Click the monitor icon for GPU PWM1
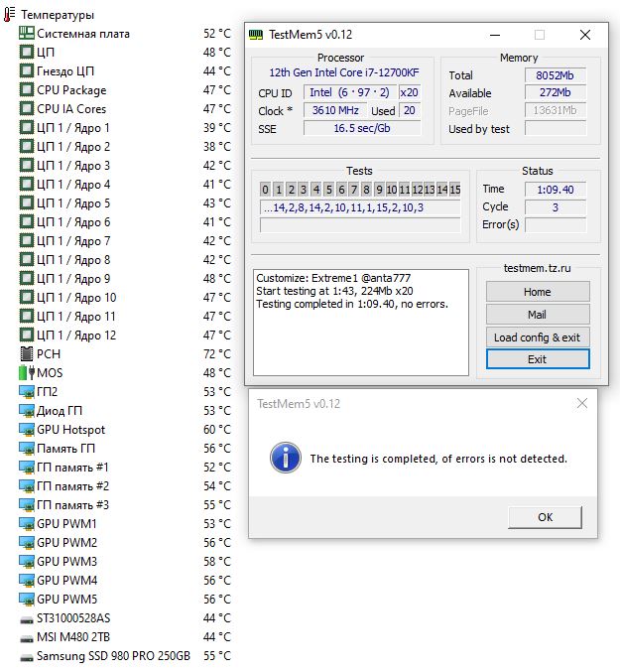620x672 pixels. [27, 524]
